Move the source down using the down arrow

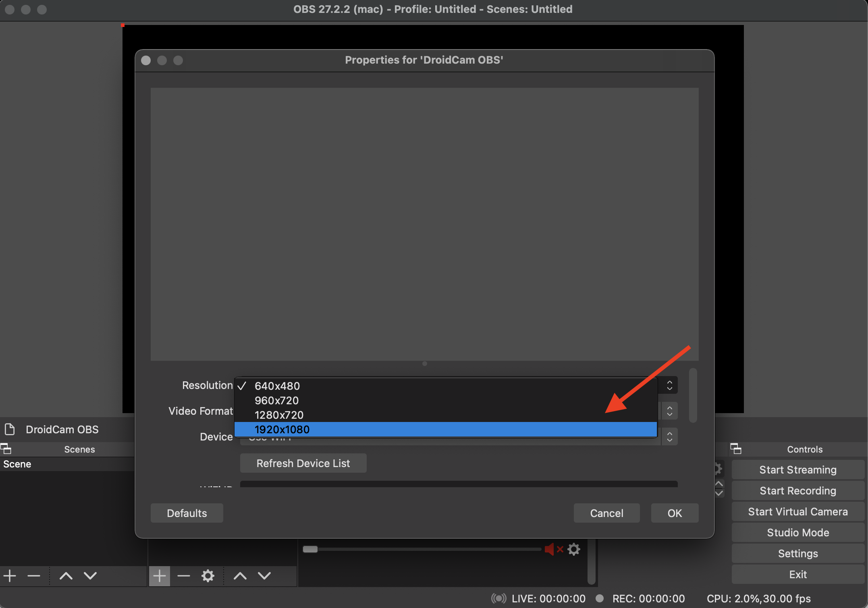click(x=264, y=575)
